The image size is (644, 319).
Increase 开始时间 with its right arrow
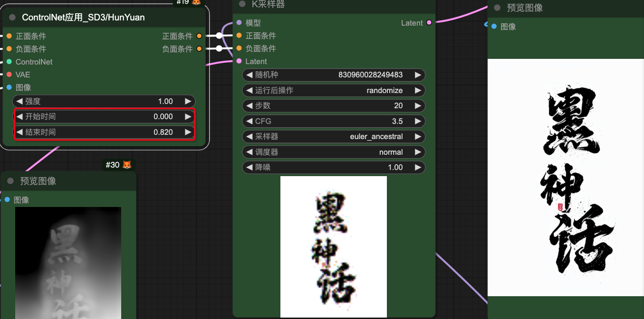click(188, 116)
